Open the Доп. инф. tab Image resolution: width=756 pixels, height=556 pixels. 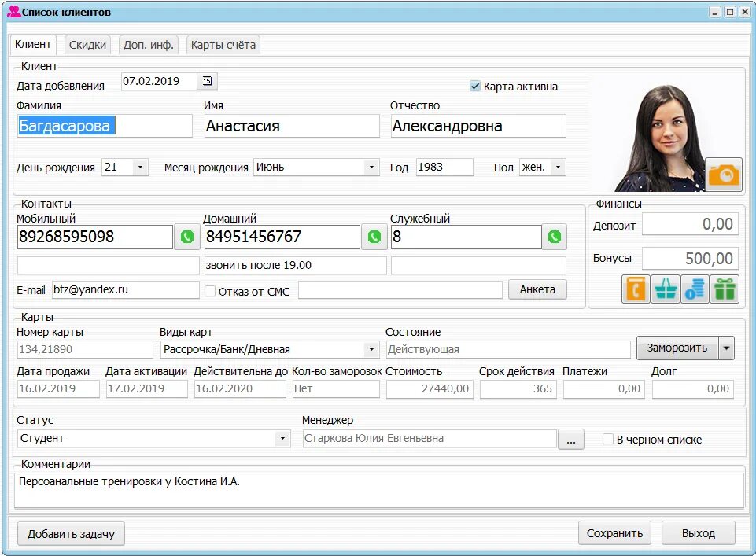click(x=149, y=45)
